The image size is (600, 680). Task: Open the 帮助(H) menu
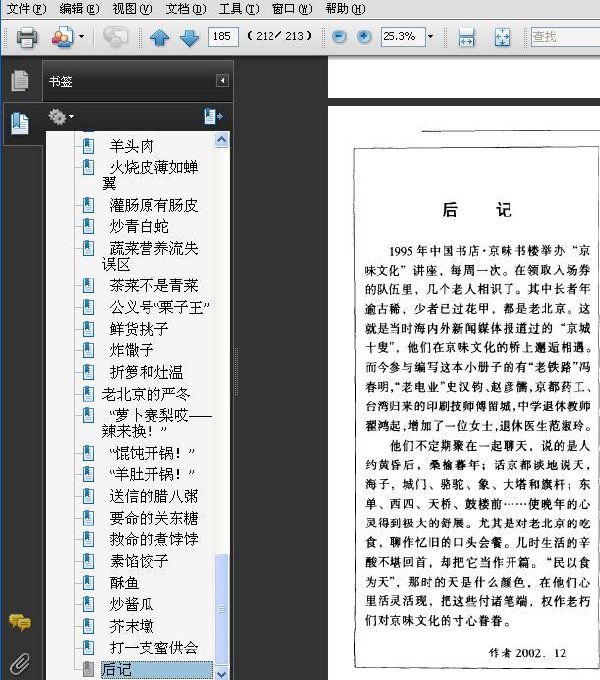click(x=345, y=8)
